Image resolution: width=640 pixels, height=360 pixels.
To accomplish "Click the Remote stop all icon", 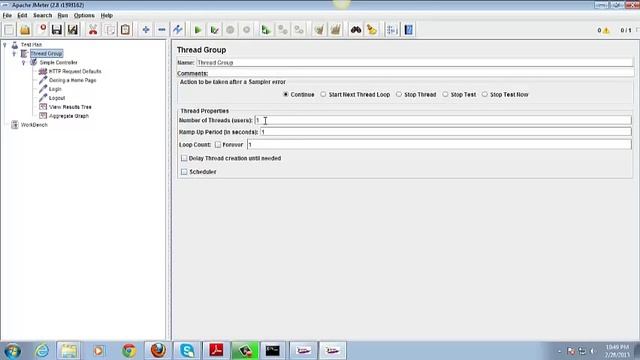I will (x=282, y=30).
